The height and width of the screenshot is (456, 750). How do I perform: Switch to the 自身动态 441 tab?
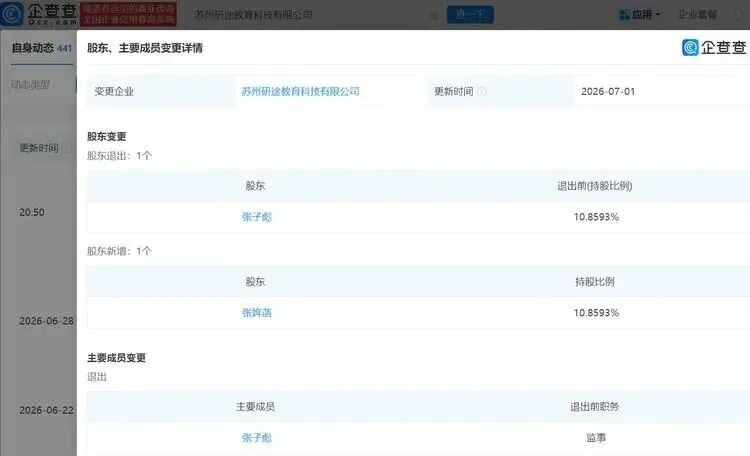click(42, 48)
